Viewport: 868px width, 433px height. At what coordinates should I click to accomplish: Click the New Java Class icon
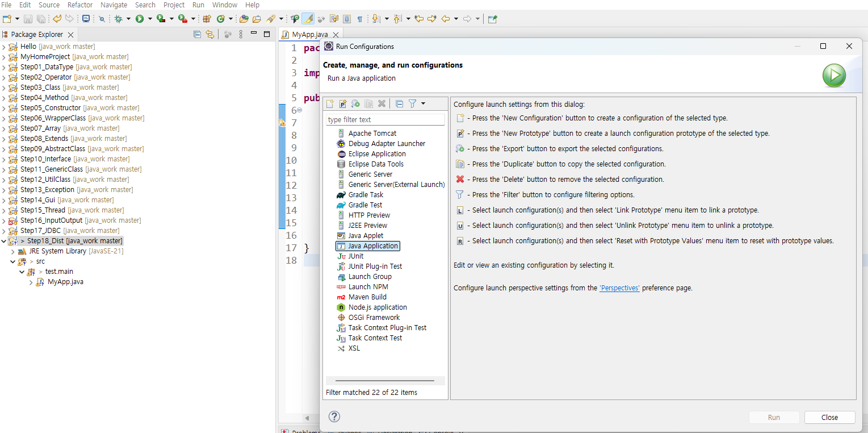pyautogui.click(x=221, y=19)
